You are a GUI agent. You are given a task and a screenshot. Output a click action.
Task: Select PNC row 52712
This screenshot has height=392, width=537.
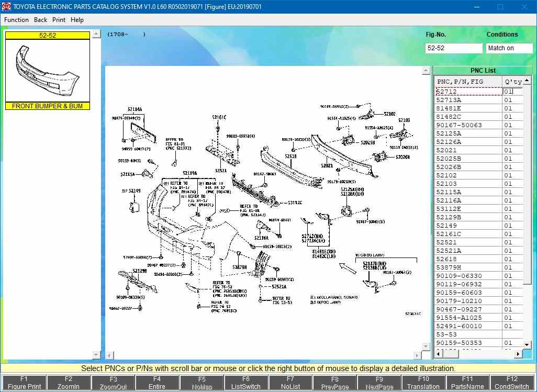(479, 92)
